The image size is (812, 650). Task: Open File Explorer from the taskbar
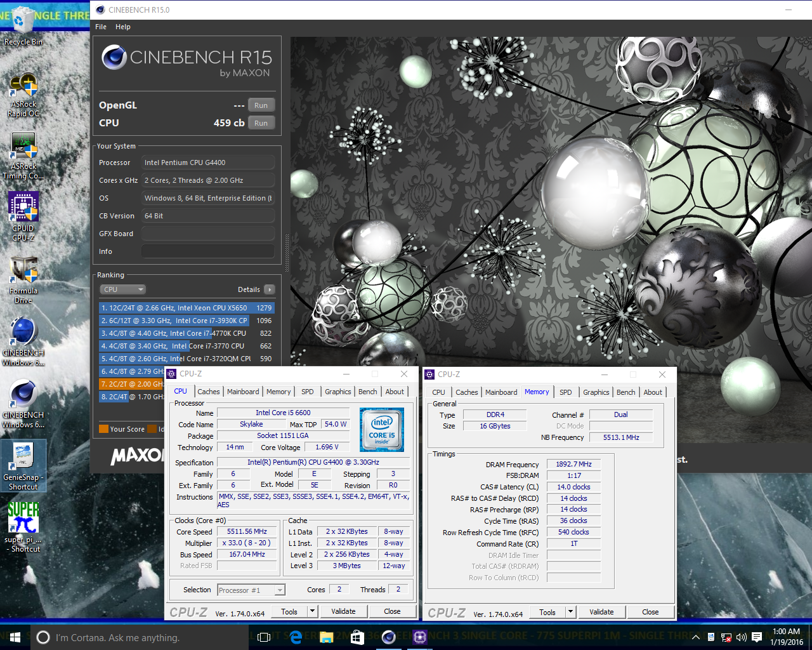tap(327, 637)
